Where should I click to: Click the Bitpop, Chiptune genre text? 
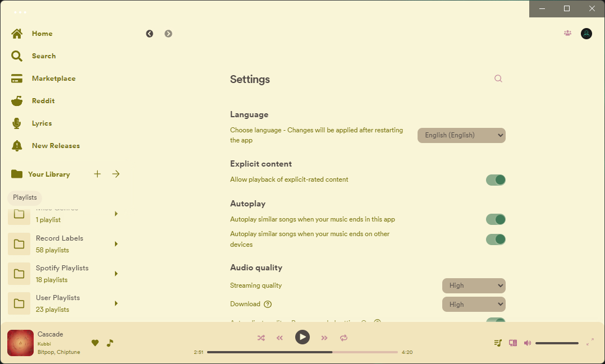click(58, 352)
